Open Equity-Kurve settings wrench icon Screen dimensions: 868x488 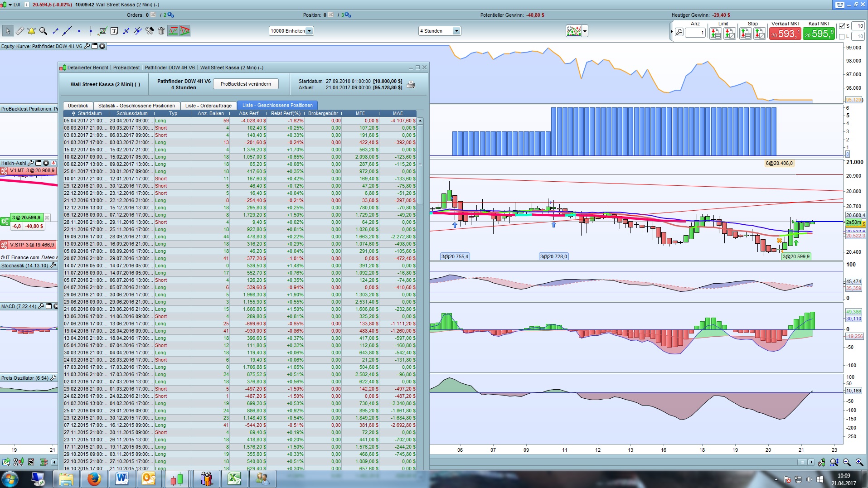click(x=87, y=46)
